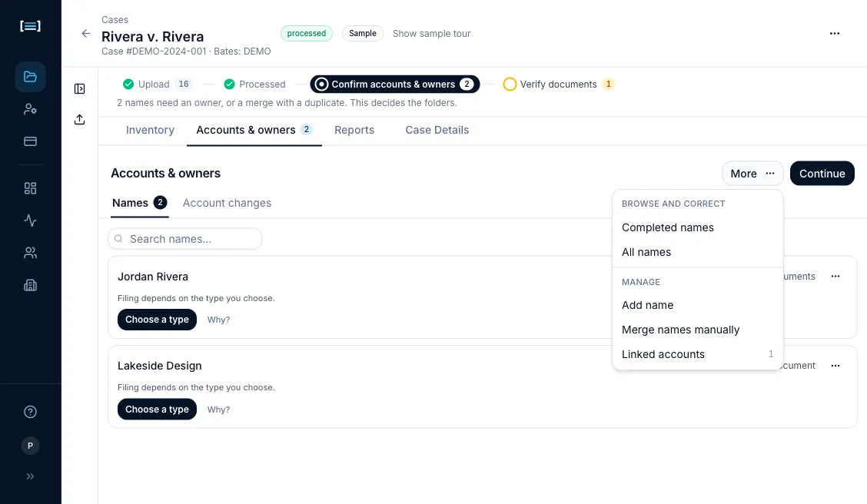The image size is (867, 504).
Task: Open the case options ellipsis at top right
Action: 835,34
